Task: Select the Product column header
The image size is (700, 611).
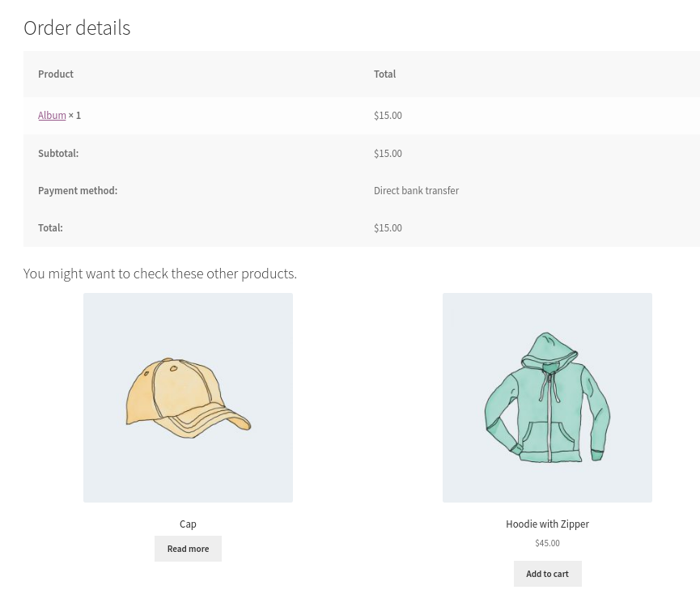Action: (56, 74)
